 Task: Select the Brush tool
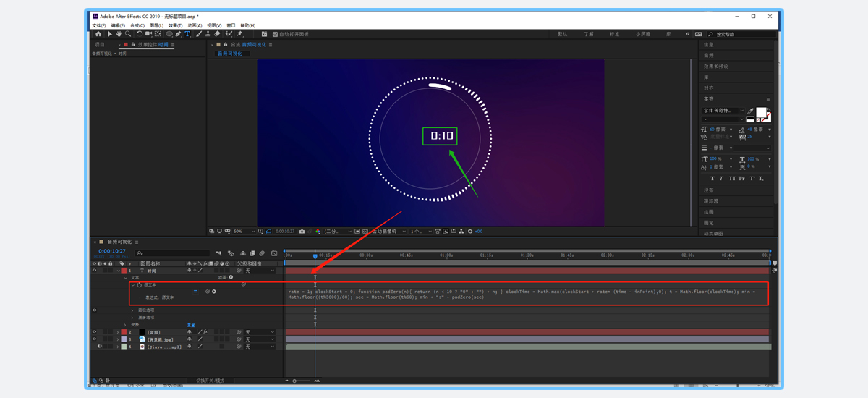pos(199,34)
